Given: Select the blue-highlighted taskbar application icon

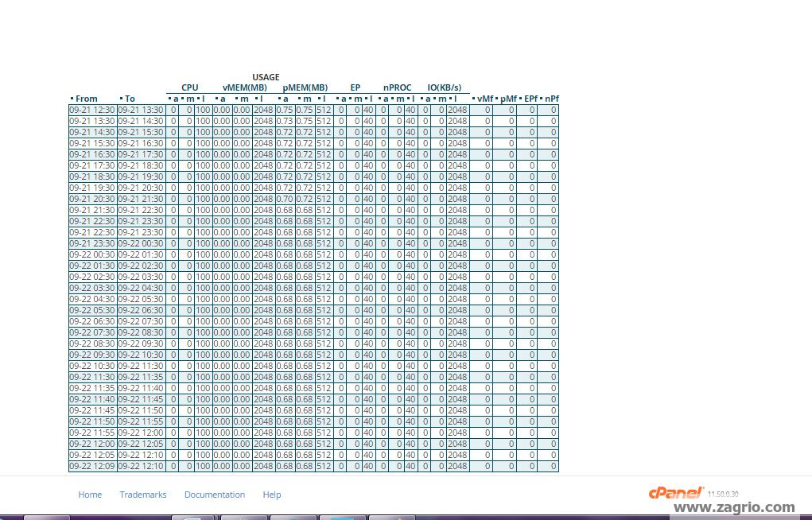Looking at the screenshot, I should [341, 517].
